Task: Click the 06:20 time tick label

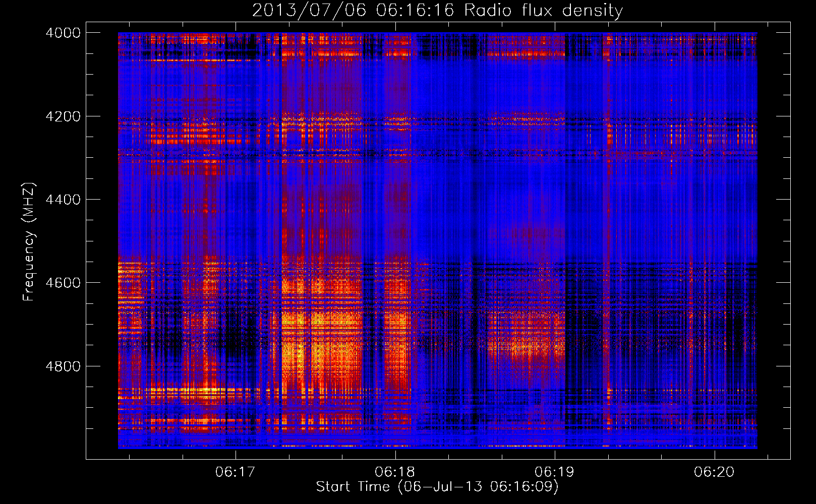Action: (x=714, y=472)
